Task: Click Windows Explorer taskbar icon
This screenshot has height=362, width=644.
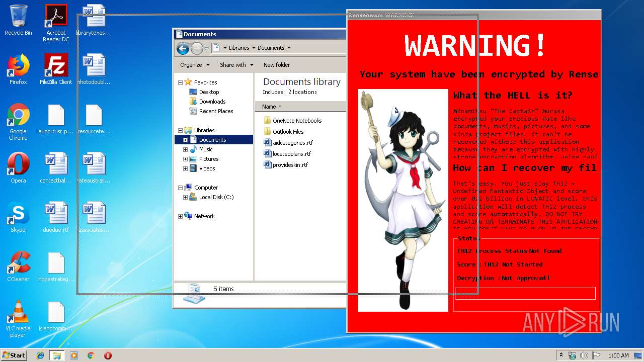Action: [x=57, y=355]
